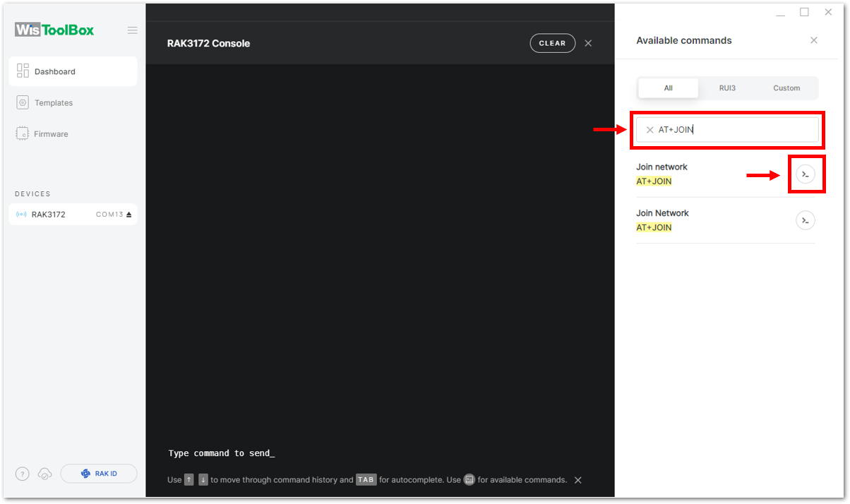Screen dimensions: 850x504
Task: Click the TAB key hint
Action: point(366,480)
